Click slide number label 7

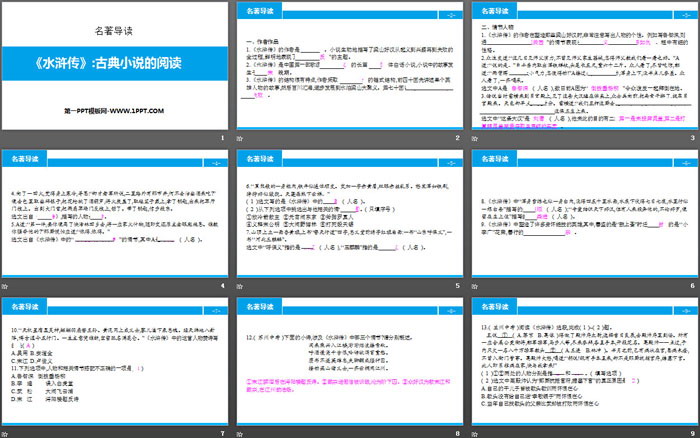(x=222, y=434)
